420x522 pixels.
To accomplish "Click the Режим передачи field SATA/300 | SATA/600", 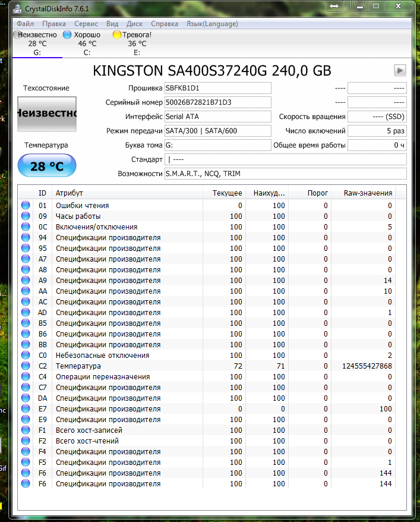I will pos(218,131).
